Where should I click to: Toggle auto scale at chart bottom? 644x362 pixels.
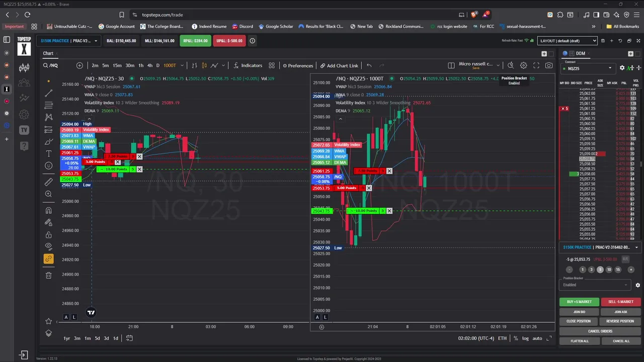pyautogui.click(x=537, y=338)
